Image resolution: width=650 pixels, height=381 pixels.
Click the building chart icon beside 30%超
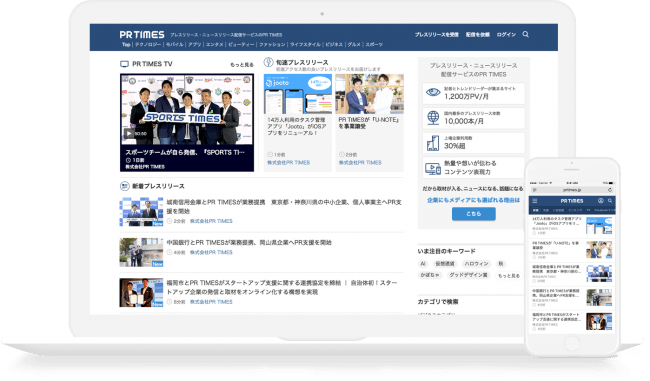433,143
